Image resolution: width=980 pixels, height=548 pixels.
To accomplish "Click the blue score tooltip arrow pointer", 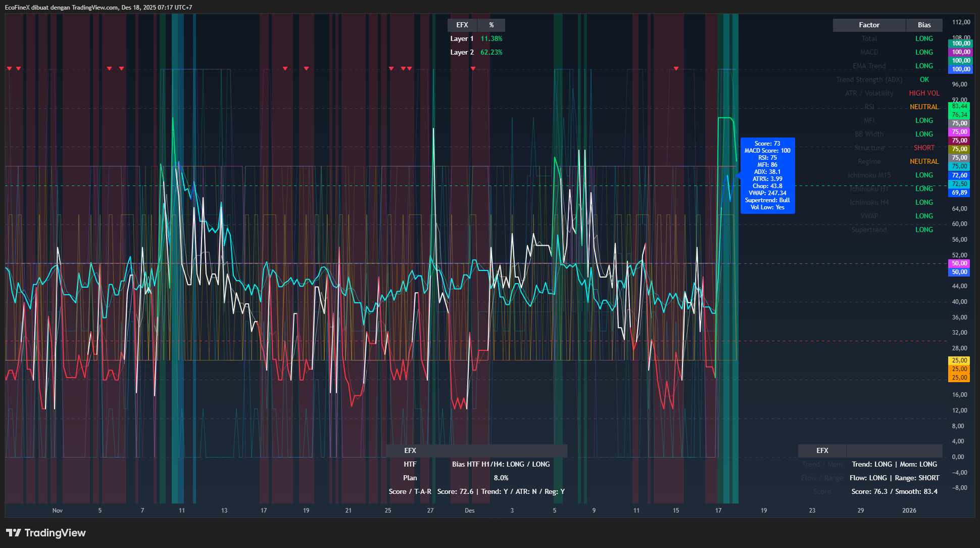I will click(738, 175).
